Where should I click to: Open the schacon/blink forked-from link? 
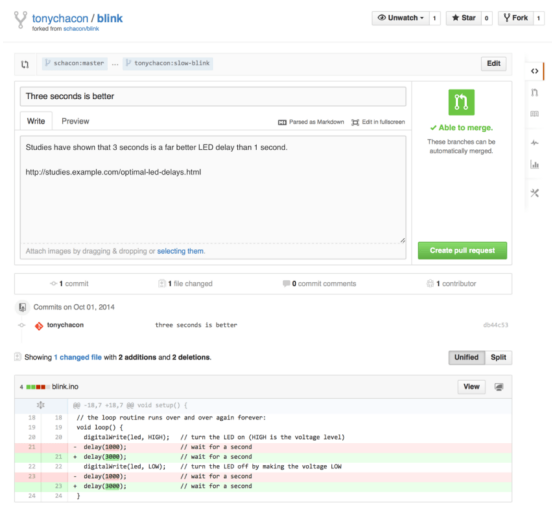coord(81,29)
